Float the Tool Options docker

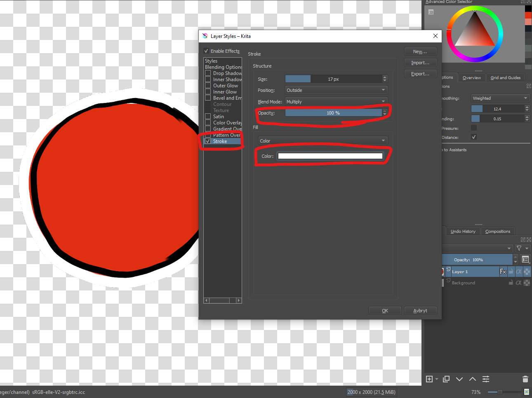[529, 86]
